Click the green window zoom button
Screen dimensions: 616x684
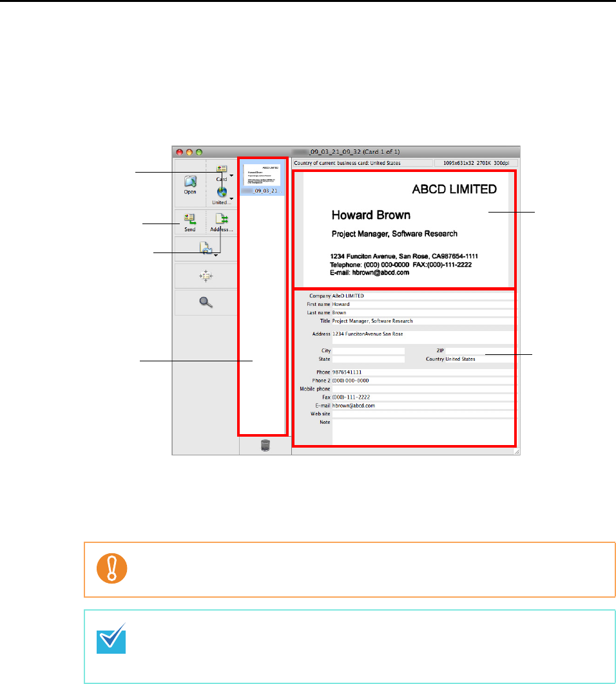click(199, 152)
